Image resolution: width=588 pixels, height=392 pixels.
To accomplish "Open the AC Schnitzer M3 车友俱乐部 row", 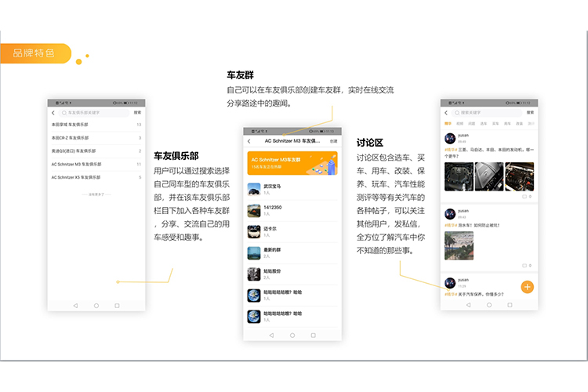I will point(96,165).
